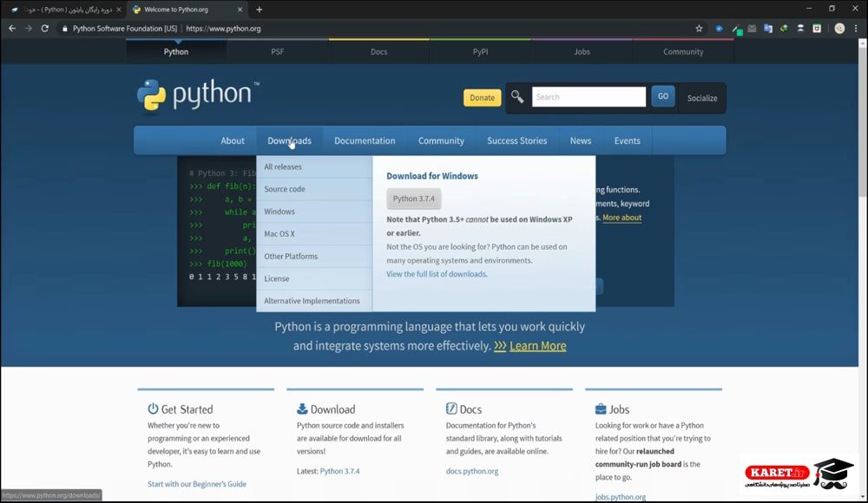Close the Welcome to Python.org tab
Screen dimensions: 868x503
[240, 10]
